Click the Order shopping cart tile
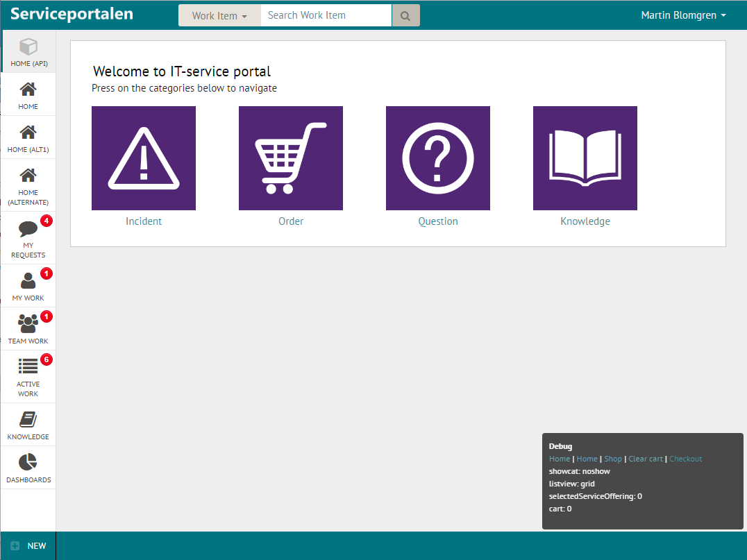This screenshot has width=747, height=560. pos(291,158)
